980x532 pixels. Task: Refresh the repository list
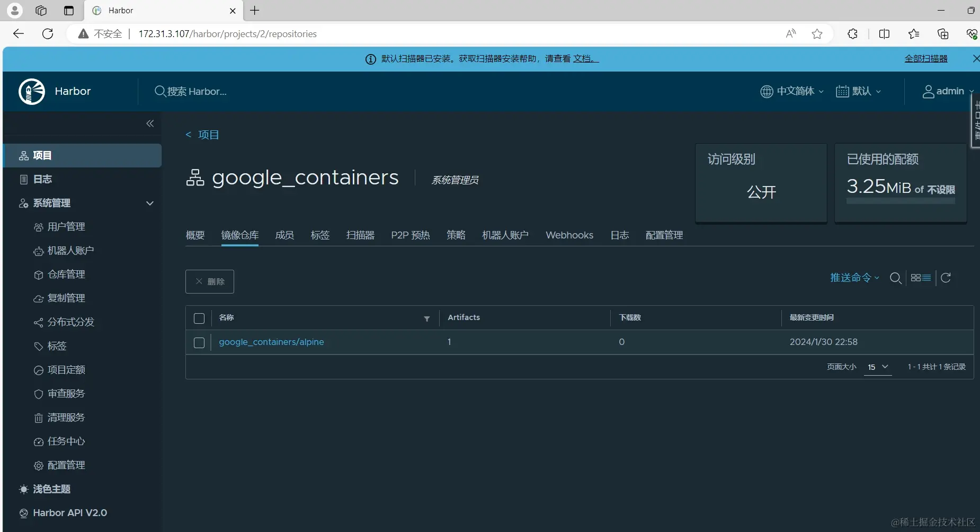[946, 278]
